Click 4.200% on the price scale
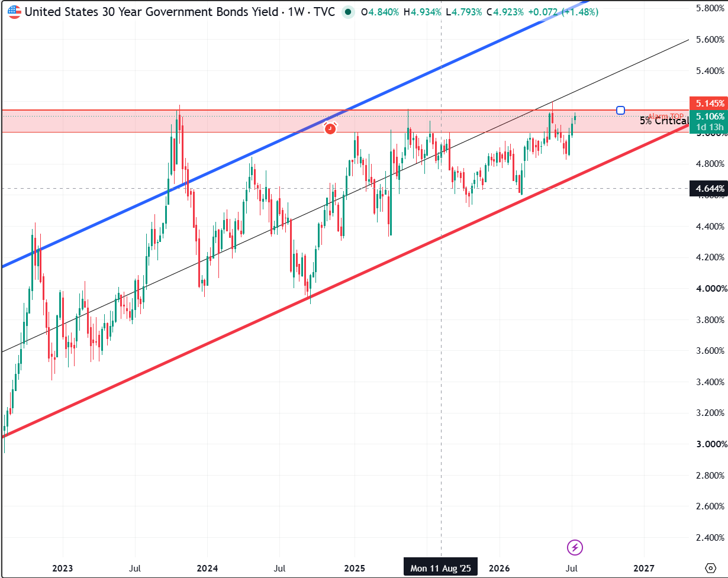Screen dimensions: 728x578 710,257
